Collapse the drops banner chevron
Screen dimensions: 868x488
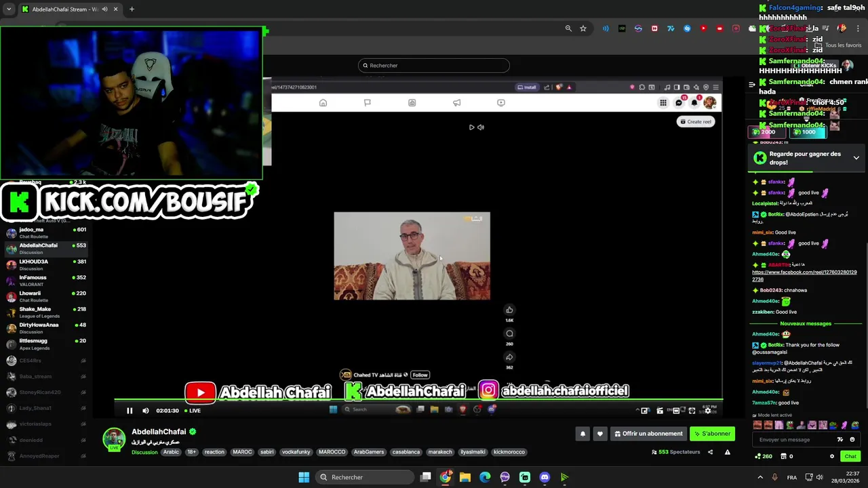click(x=856, y=158)
